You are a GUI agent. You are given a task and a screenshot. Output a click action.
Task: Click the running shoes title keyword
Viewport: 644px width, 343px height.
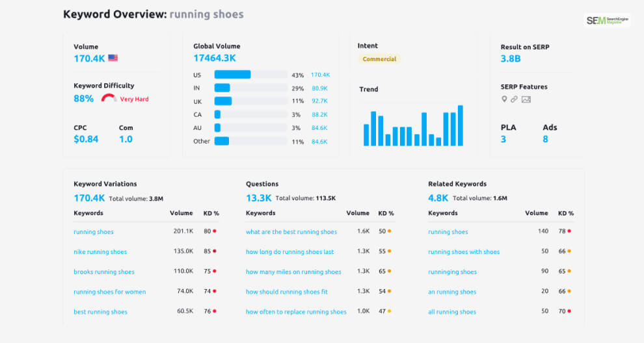(x=207, y=14)
